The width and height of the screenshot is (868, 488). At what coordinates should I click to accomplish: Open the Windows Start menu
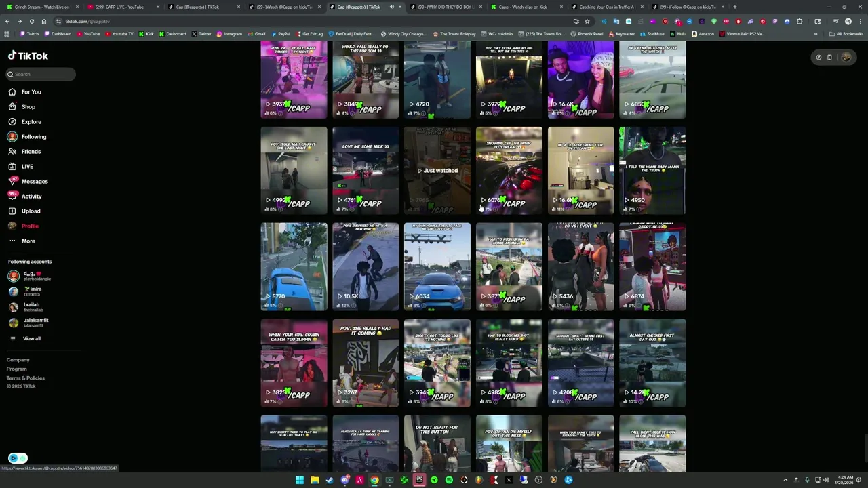299,480
